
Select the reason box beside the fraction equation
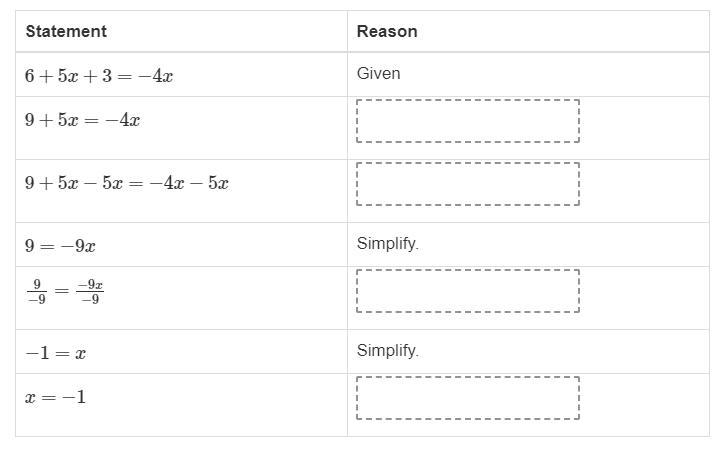pos(468,291)
